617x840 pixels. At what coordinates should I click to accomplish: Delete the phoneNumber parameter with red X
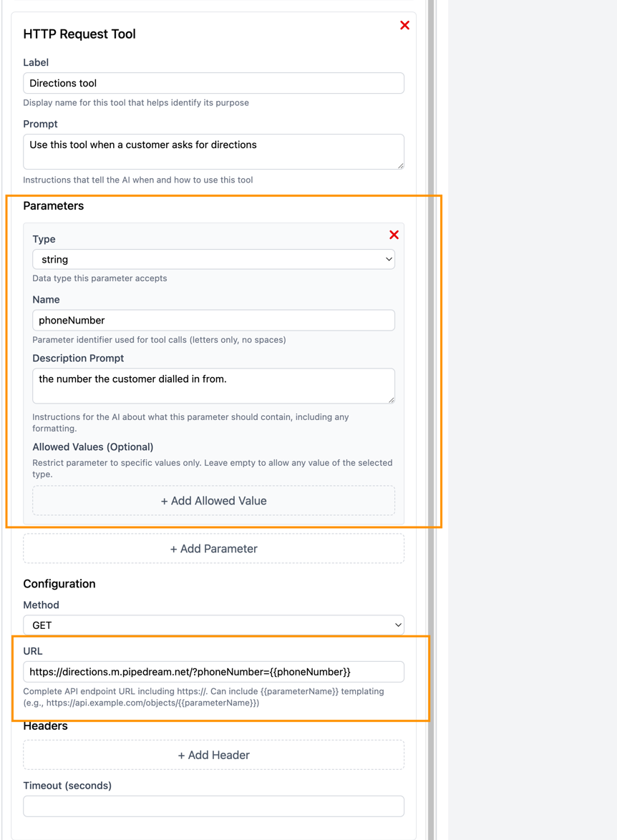(x=394, y=235)
